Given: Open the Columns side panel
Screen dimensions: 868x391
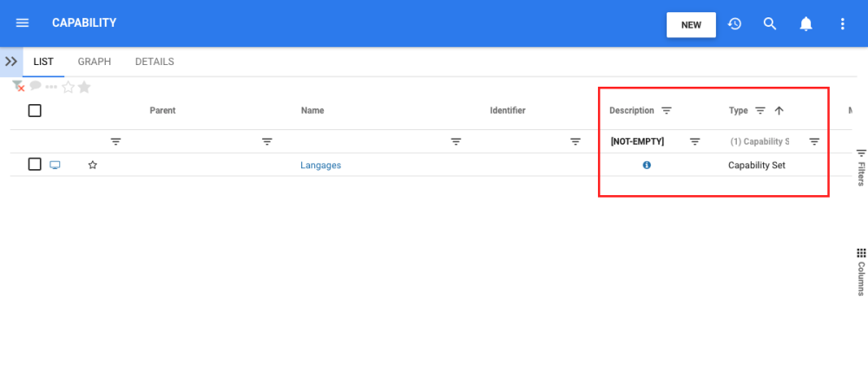Looking at the screenshot, I should point(861,272).
